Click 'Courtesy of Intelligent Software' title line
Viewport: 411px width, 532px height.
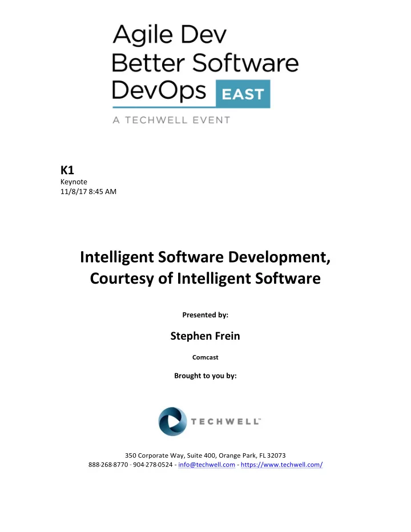[205, 278]
